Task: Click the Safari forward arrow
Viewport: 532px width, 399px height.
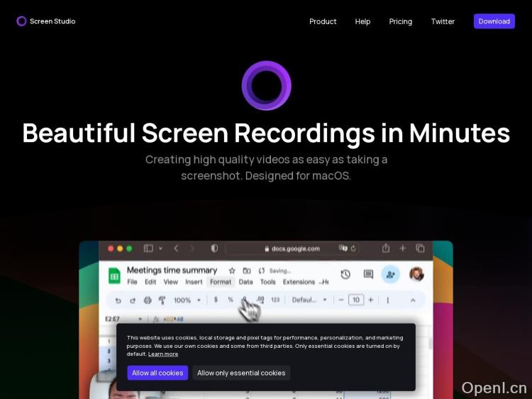Action: [x=192, y=248]
